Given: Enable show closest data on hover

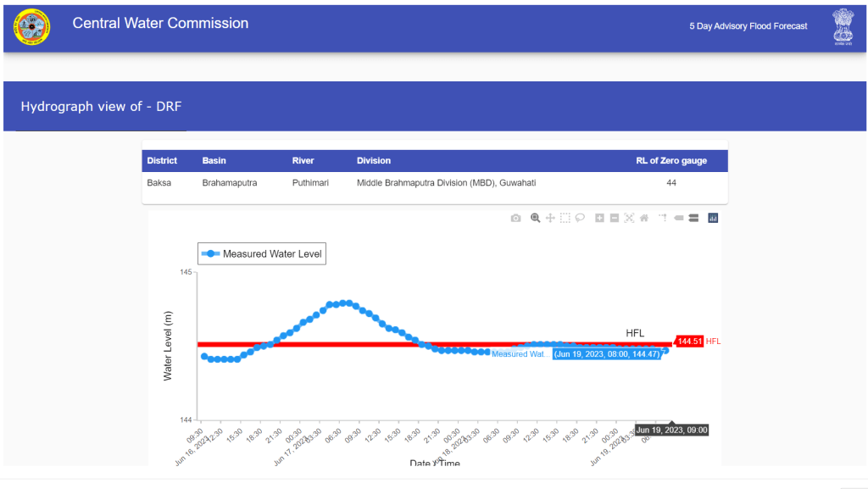Looking at the screenshot, I should (x=679, y=218).
